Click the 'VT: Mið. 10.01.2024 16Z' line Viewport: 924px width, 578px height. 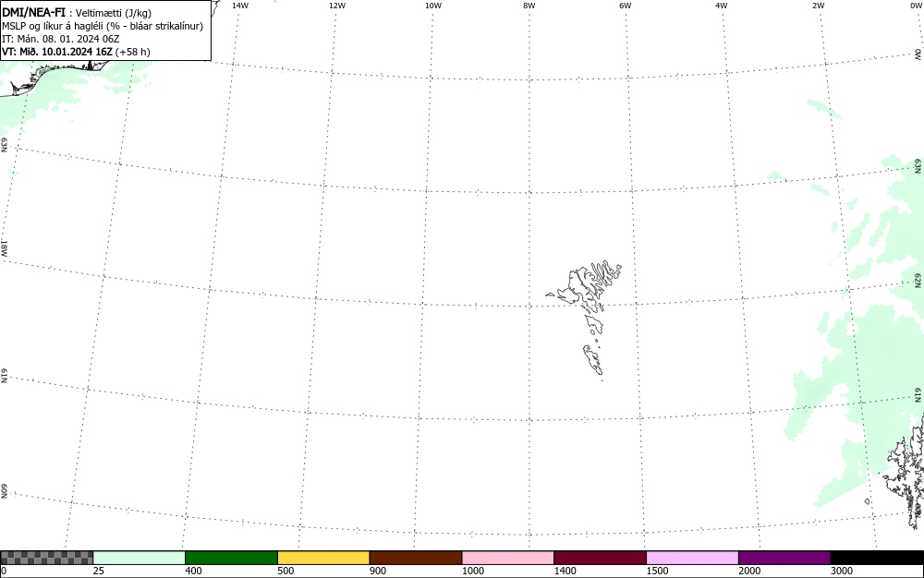(x=76, y=52)
